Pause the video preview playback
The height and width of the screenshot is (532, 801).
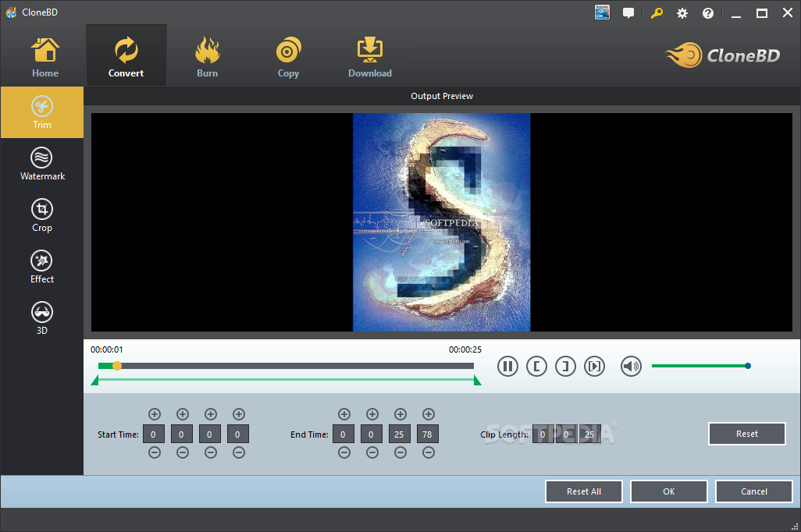pyautogui.click(x=507, y=366)
